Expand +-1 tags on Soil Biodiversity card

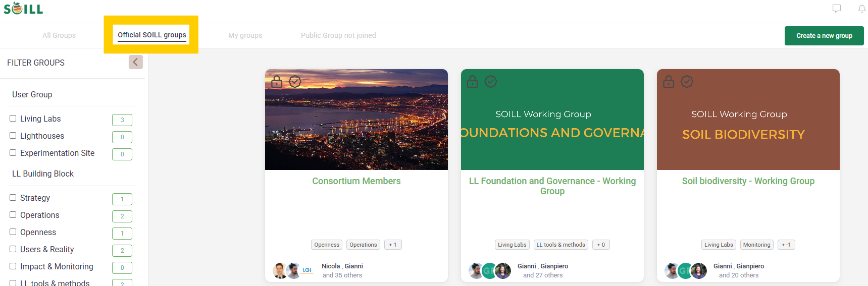[x=786, y=245]
